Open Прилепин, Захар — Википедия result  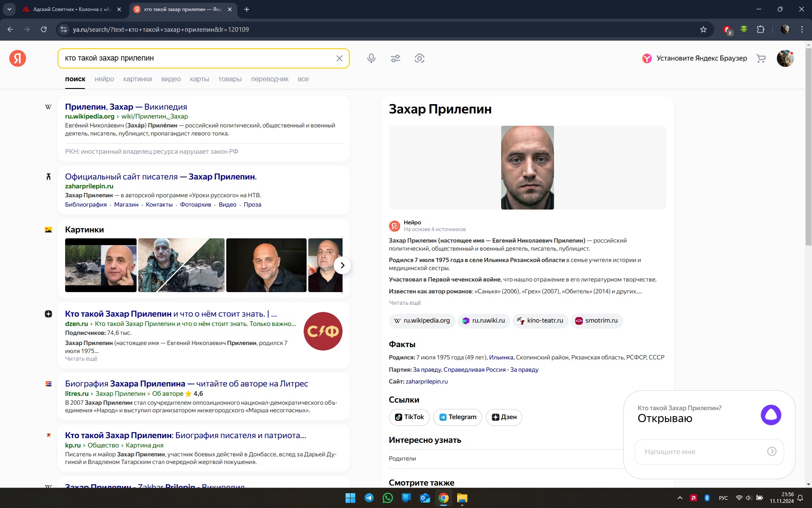click(126, 107)
